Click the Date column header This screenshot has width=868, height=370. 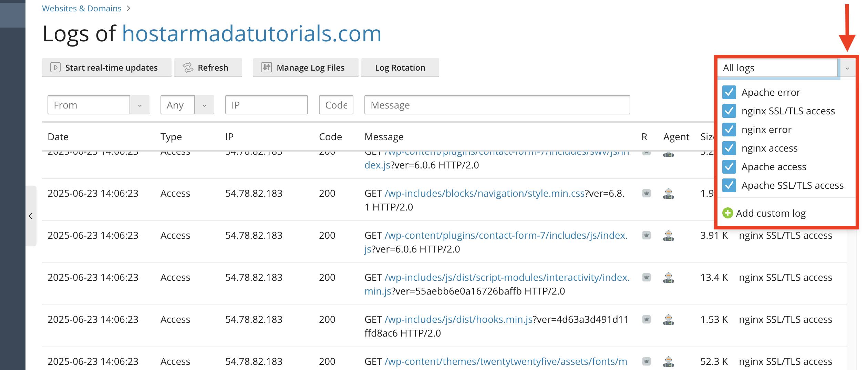58,137
